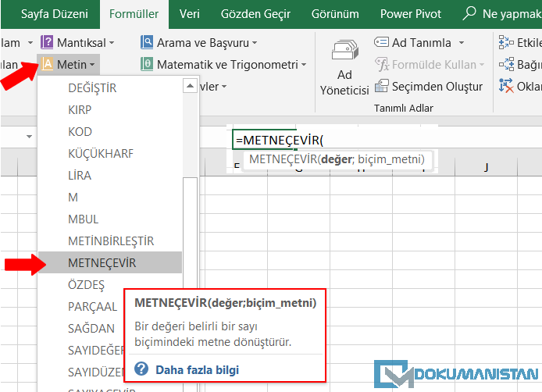This screenshot has height=392, width=542.
Task: Click the Arama ve Başvuru icon
Action: (147, 42)
